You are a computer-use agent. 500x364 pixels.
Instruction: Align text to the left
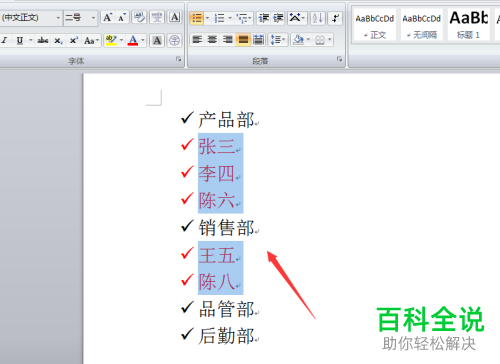click(197, 40)
